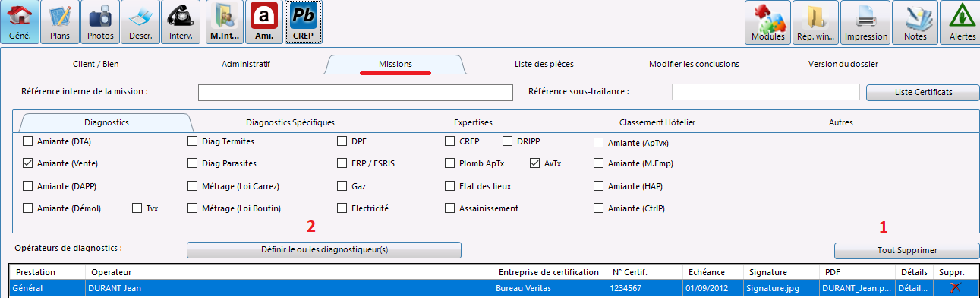Check the Amiante (HAP) checkbox
Image resolution: width=980 pixels, height=298 pixels.
click(x=599, y=185)
